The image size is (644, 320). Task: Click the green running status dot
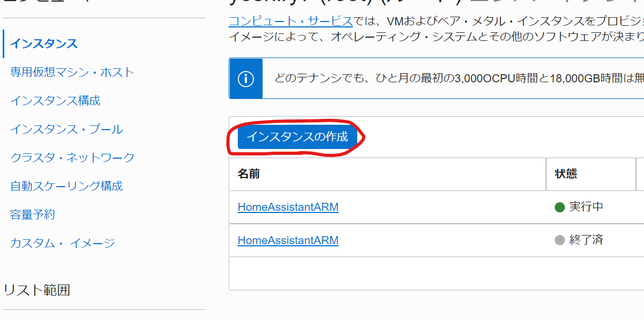[560, 208]
